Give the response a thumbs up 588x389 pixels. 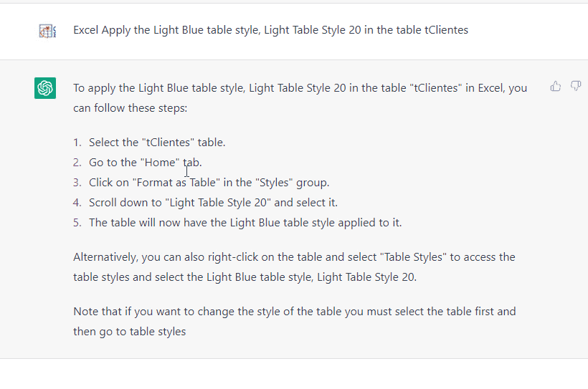556,87
